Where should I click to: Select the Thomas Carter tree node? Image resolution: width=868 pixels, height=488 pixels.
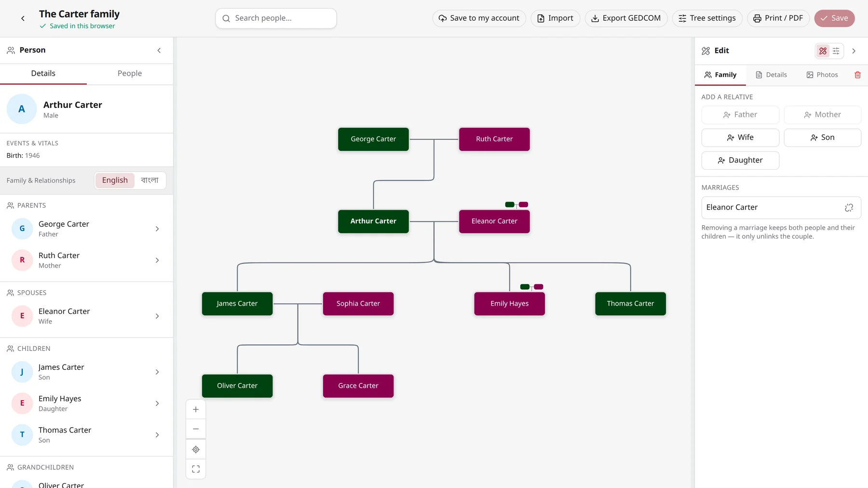(630, 304)
